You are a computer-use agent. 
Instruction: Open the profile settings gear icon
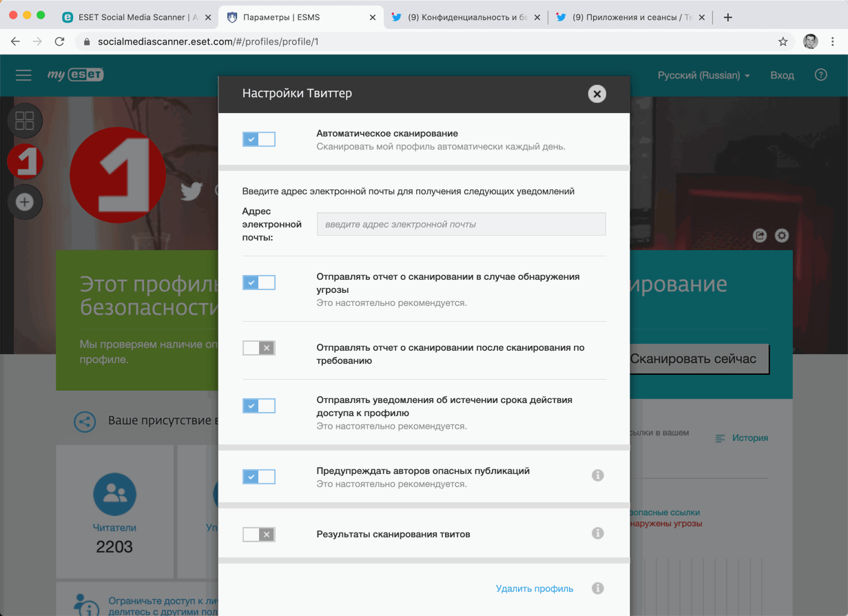[782, 236]
